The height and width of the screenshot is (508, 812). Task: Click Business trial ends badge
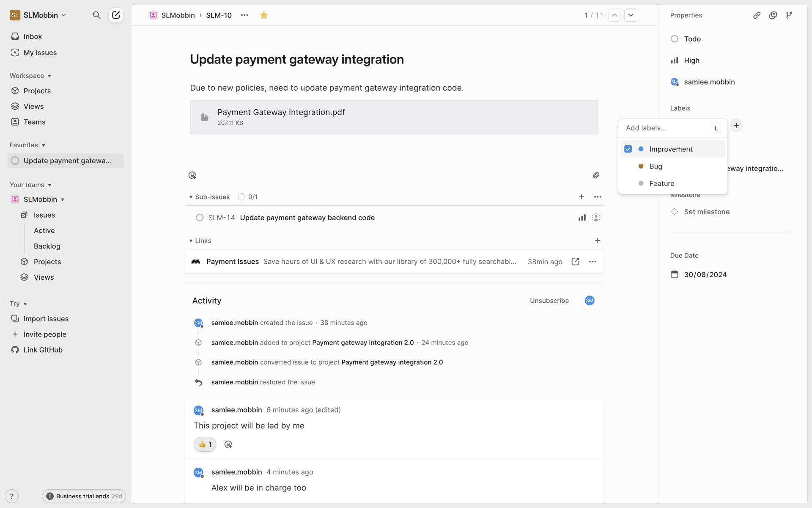click(84, 496)
